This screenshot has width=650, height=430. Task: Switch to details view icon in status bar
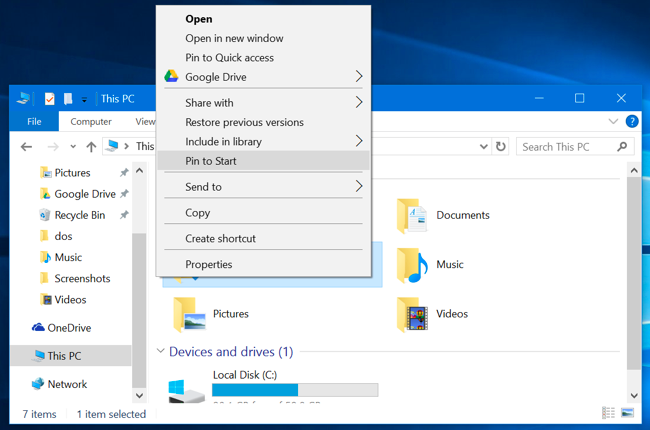[609, 413]
